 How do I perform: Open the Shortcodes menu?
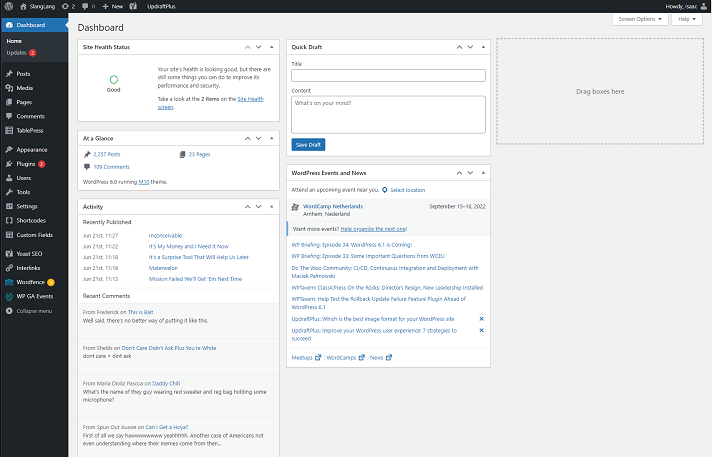(x=31, y=220)
